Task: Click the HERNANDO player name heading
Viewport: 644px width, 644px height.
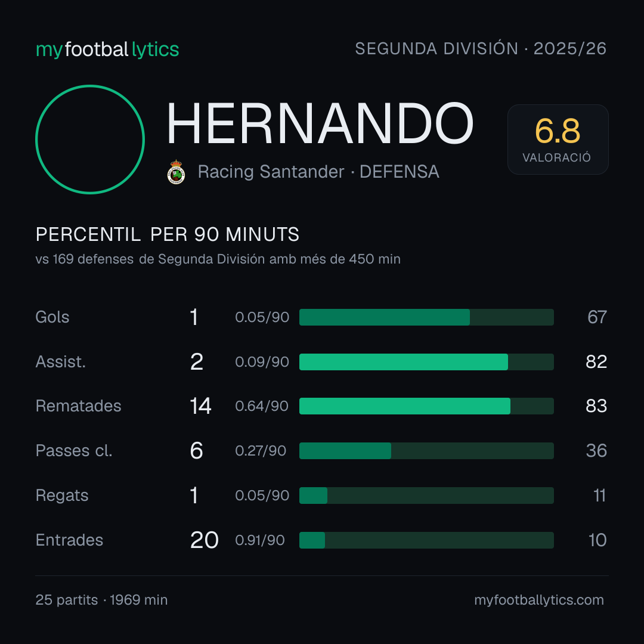Action: click(x=320, y=123)
